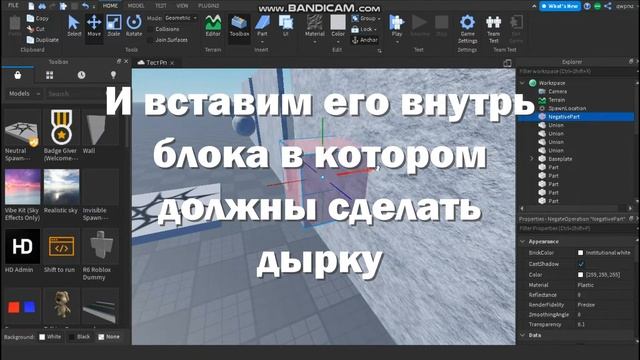Switch to the VIEW ribbon tab
This screenshot has width=640, height=360.
[182, 6]
